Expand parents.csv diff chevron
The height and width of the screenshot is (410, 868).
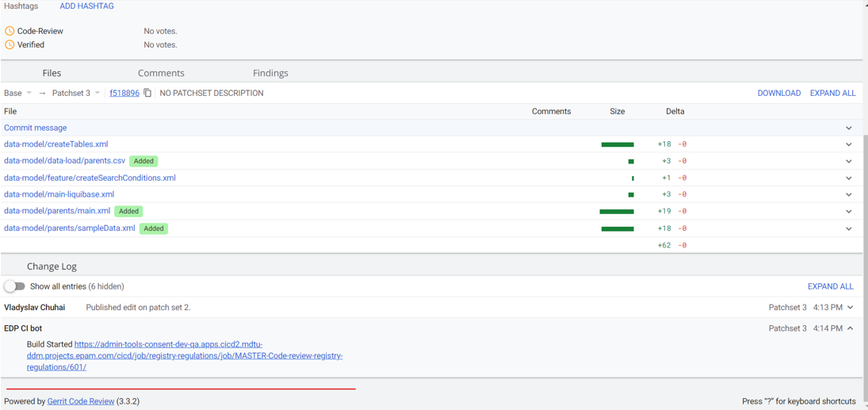(x=849, y=161)
